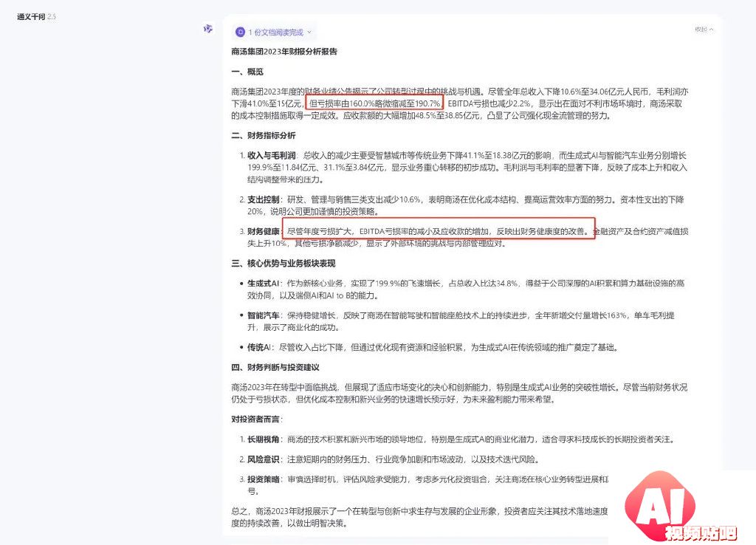Click the bold label '支出控制'
Screen dimensions: 756x545
click(x=264, y=199)
